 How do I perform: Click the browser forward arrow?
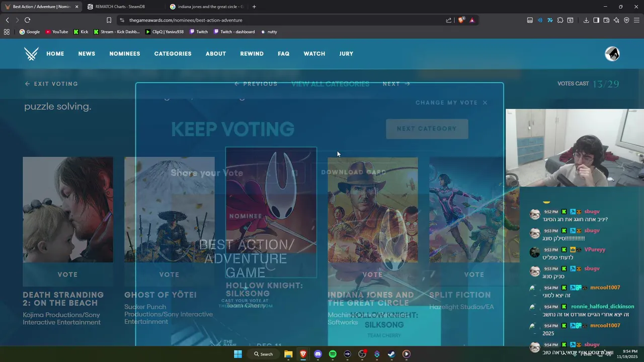(17, 20)
